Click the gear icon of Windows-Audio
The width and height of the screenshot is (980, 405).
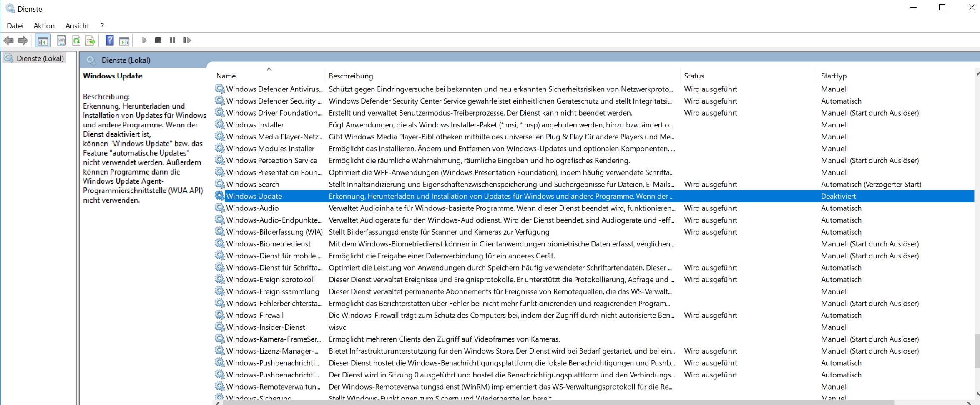(x=220, y=208)
